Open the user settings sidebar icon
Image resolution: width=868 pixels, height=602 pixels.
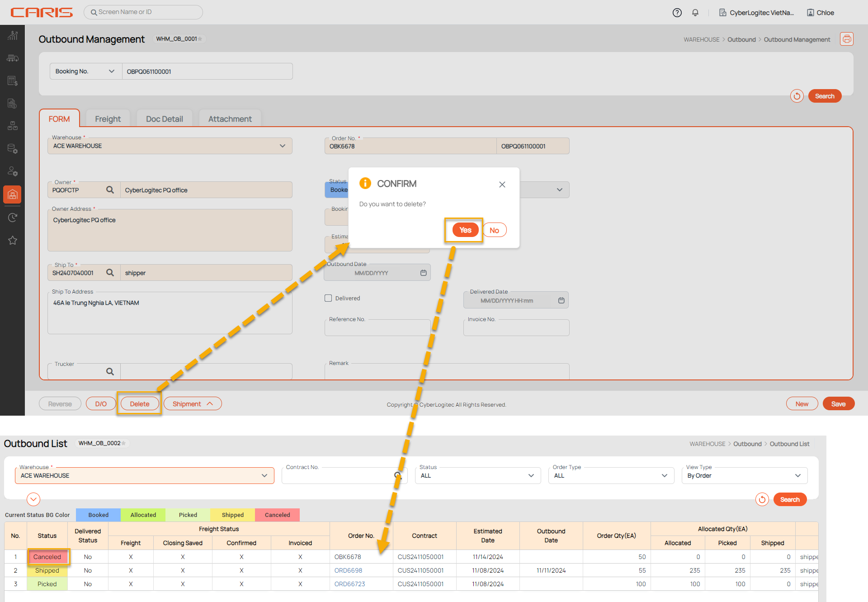tap(13, 171)
